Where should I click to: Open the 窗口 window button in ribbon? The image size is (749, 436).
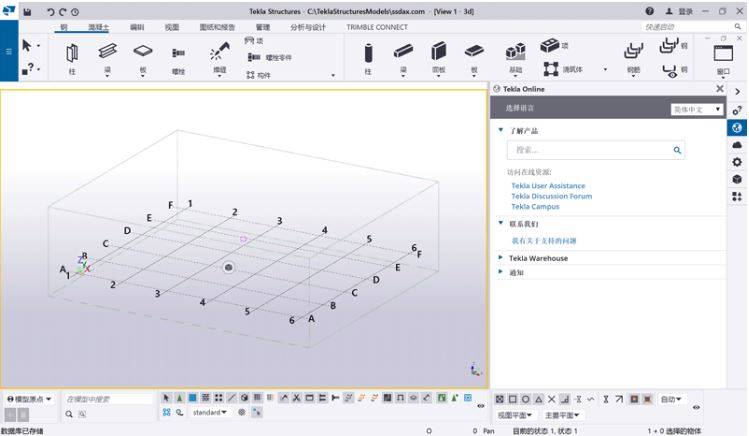pyautogui.click(x=723, y=55)
